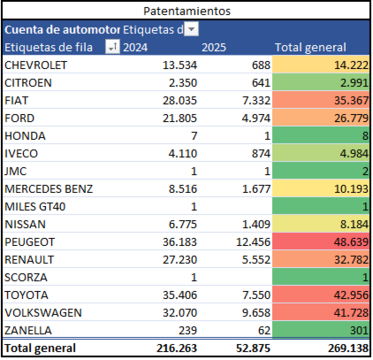Click the 2025 column header
The image size is (373, 360).
click(214, 48)
